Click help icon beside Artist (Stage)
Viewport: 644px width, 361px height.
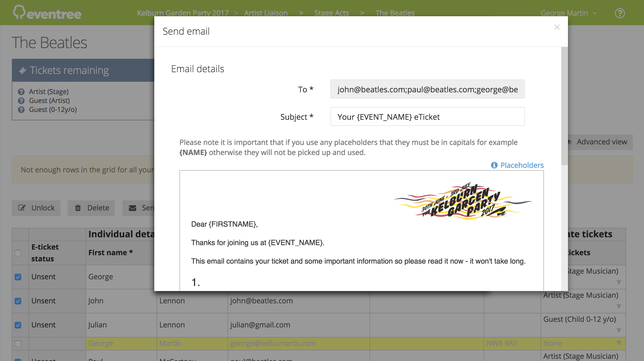coord(21,92)
